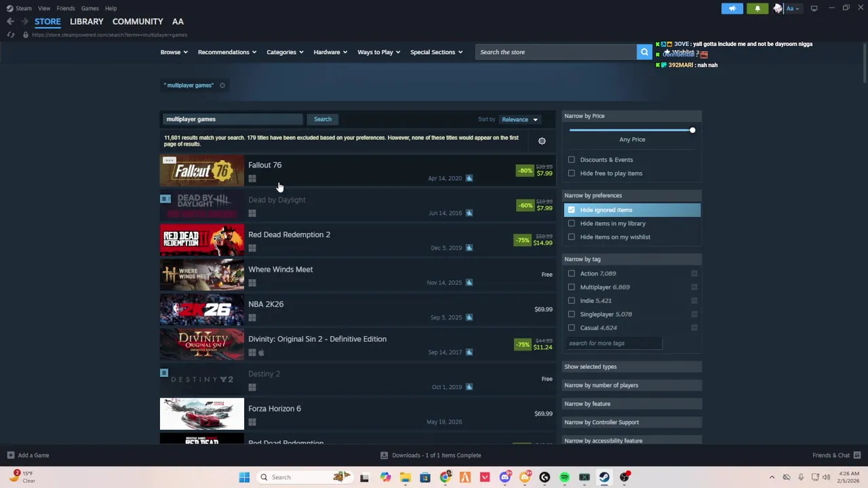Open the Forza Horizon 6 title link

click(275, 409)
